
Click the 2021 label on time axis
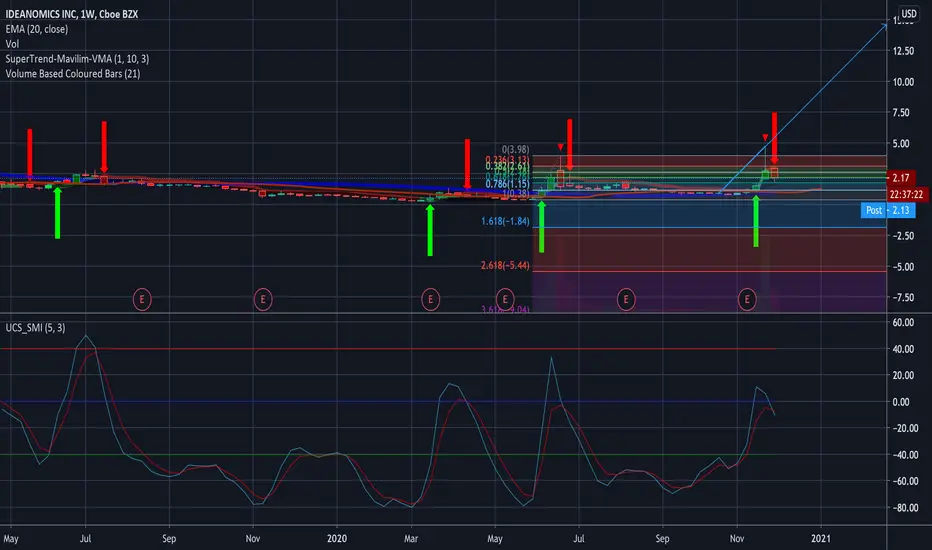tap(821, 538)
